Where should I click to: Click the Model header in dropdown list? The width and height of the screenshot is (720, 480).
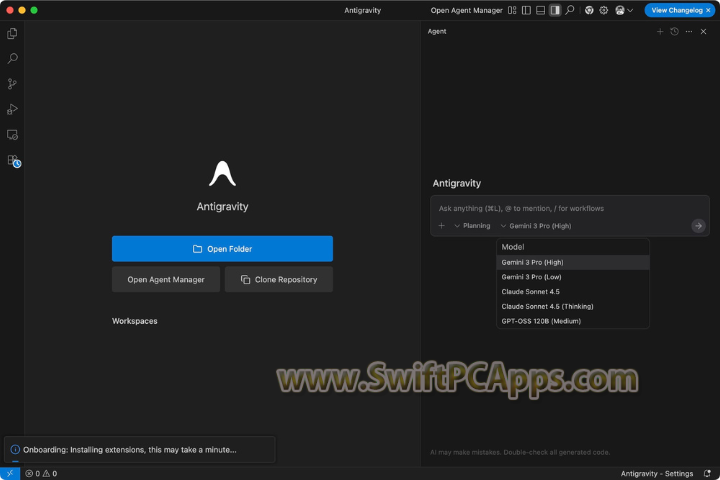pyautogui.click(x=513, y=247)
